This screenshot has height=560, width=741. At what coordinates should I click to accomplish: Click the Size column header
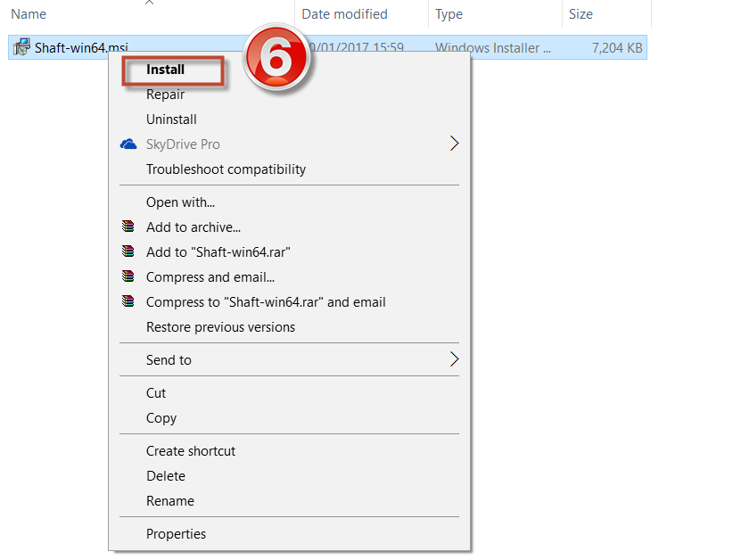pyautogui.click(x=580, y=14)
